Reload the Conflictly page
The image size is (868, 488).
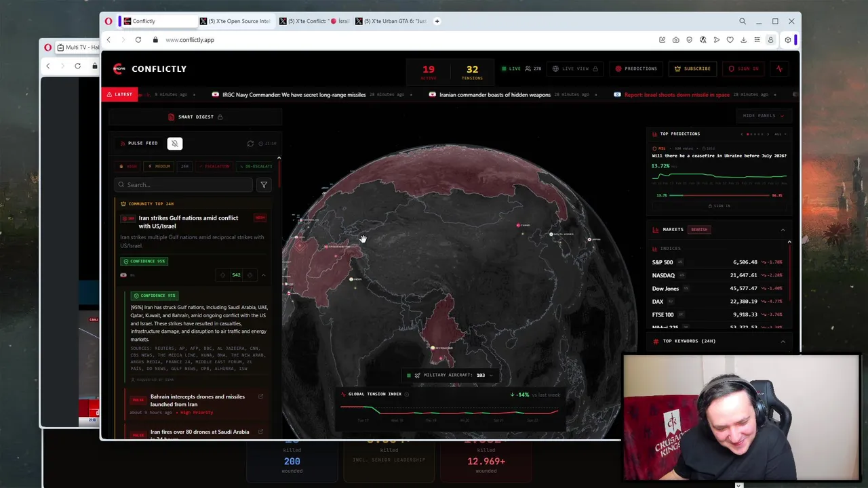pos(138,40)
